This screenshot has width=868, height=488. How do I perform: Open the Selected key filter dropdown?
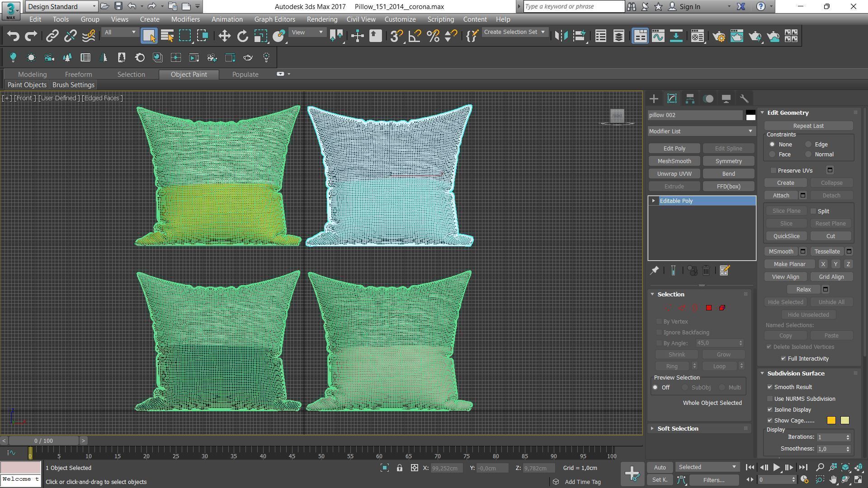[708, 467]
